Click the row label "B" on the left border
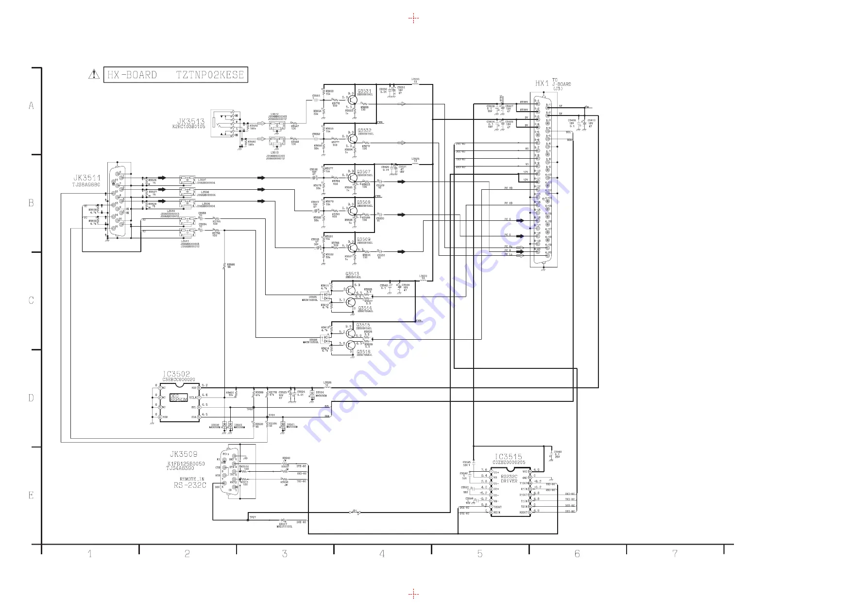This screenshot has width=868, height=613. point(32,203)
